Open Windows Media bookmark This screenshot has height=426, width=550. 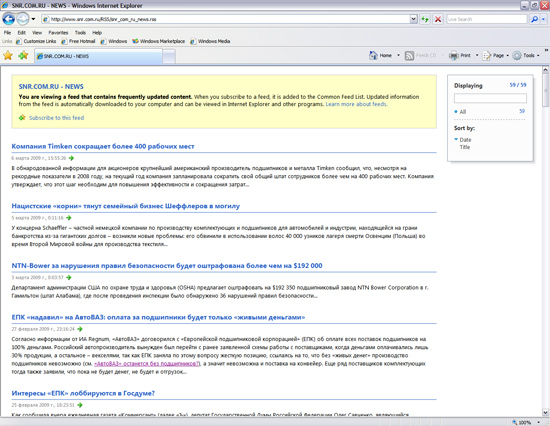pyautogui.click(x=210, y=41)
